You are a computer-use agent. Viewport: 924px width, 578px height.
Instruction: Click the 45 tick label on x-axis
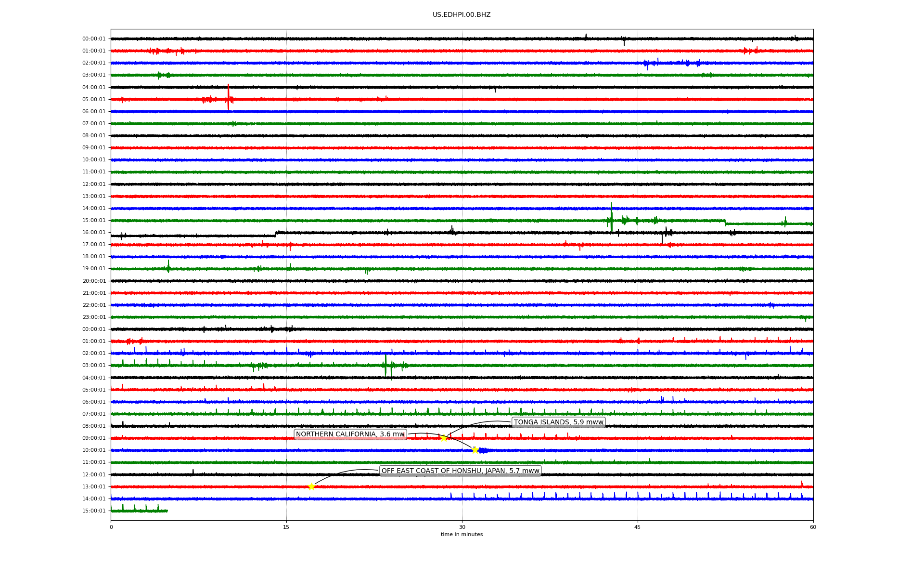click(x=638, y=527)
